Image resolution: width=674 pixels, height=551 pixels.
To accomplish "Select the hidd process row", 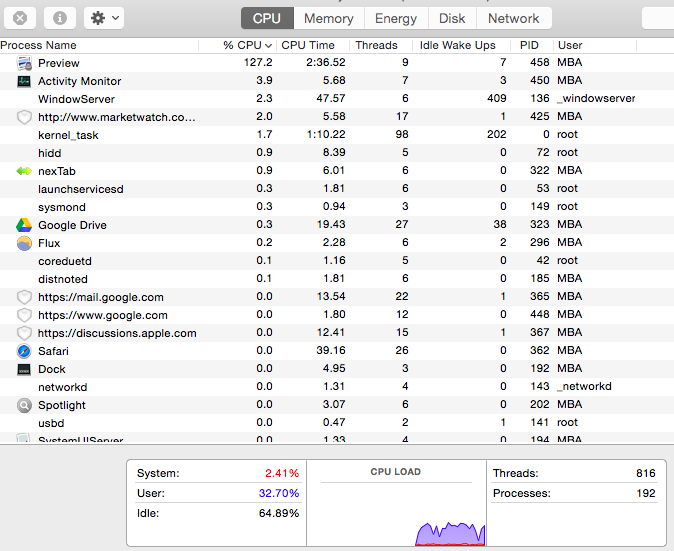I will (x=337, y=153).
